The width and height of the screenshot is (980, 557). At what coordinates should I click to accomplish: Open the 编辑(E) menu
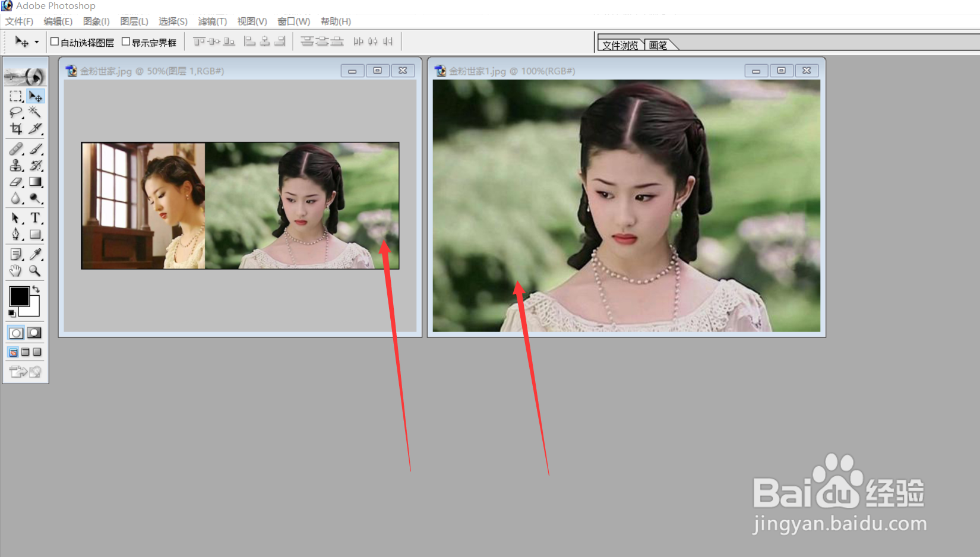tap(58, 21)
